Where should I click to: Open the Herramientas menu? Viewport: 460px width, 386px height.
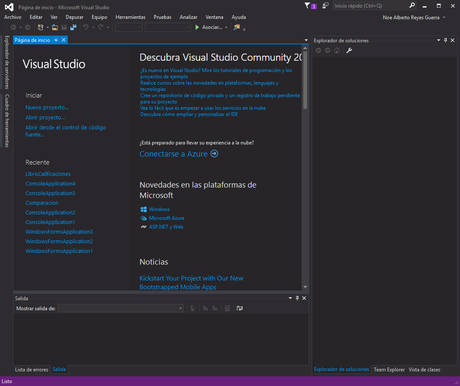pos(130,17)
